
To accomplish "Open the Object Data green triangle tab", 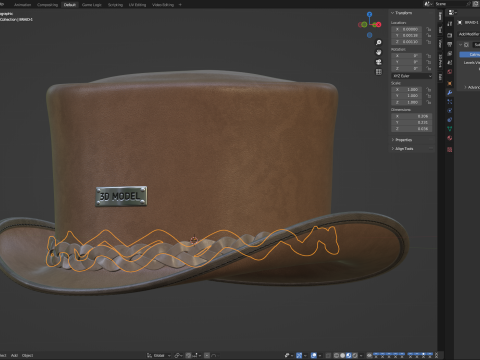I will [450, 129].
